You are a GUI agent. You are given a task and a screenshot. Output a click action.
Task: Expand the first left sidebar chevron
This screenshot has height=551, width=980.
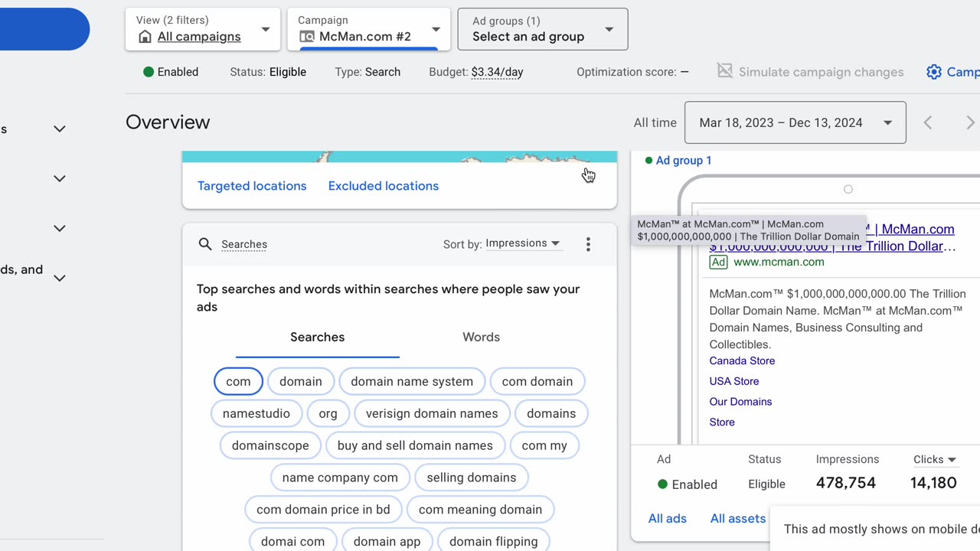pos(59,129)
